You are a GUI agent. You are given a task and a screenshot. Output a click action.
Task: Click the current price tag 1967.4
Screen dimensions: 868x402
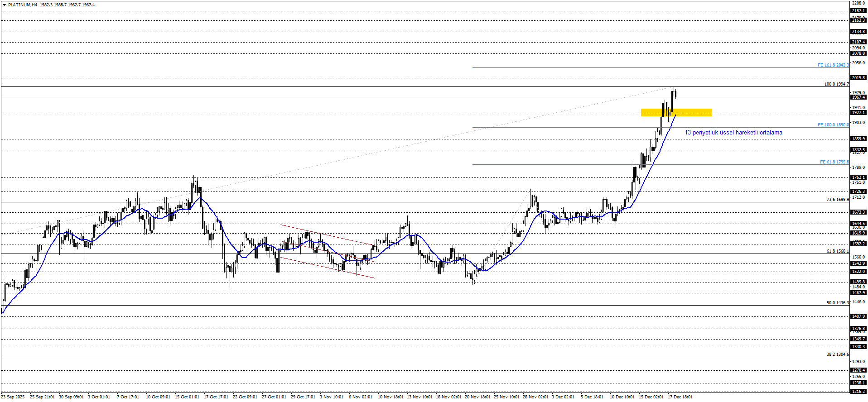pos(858,97)
